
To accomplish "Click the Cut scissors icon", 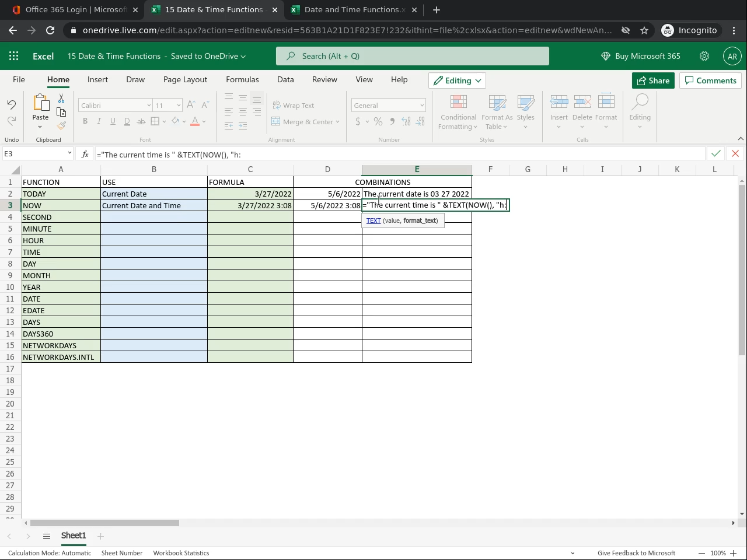I will 61,99.
